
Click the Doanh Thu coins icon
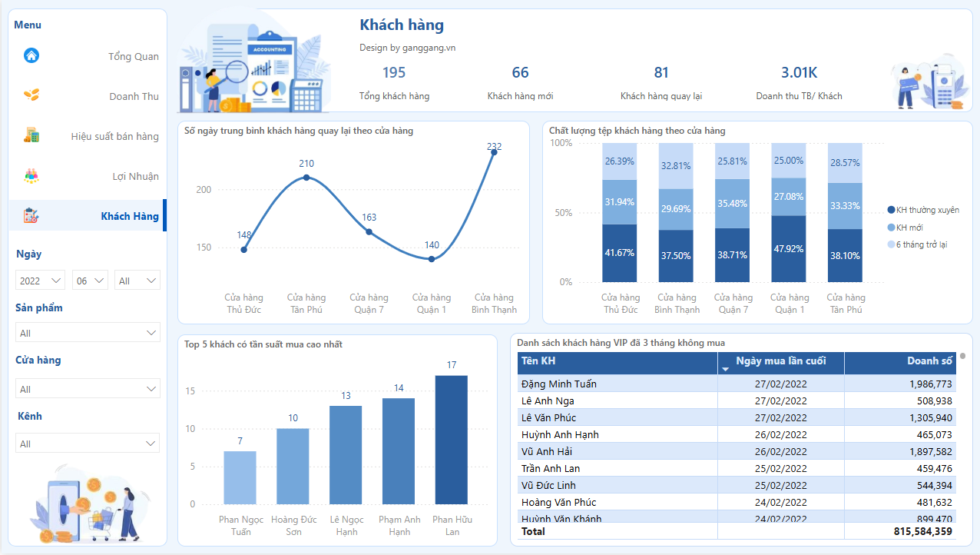coord(31,95)
